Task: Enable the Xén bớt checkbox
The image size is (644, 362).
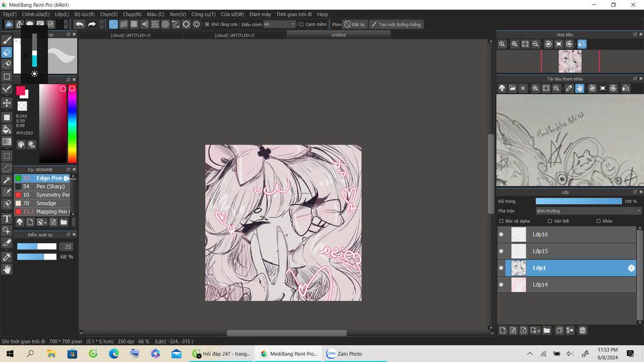Action: pos(550,221)
